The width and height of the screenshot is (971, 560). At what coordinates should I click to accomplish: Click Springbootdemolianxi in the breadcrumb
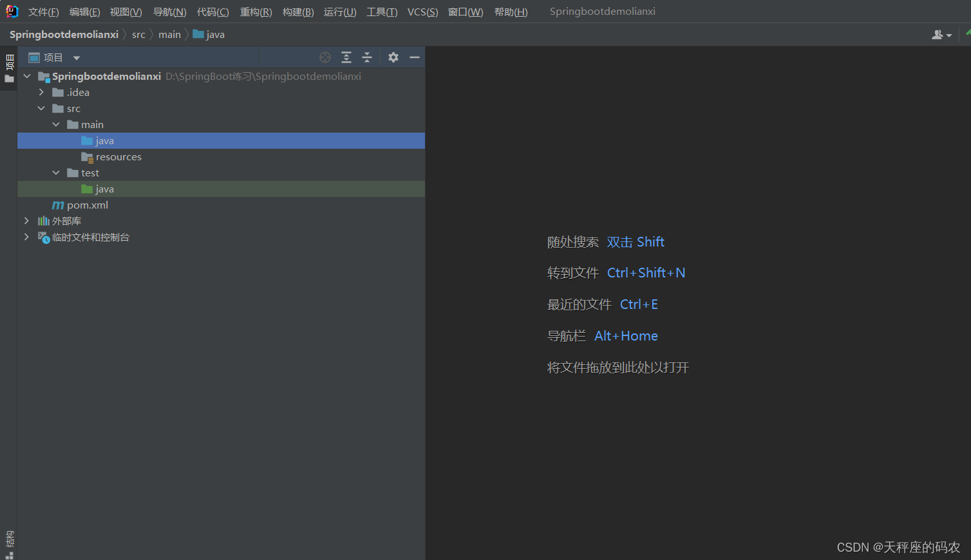pos(64,35)
